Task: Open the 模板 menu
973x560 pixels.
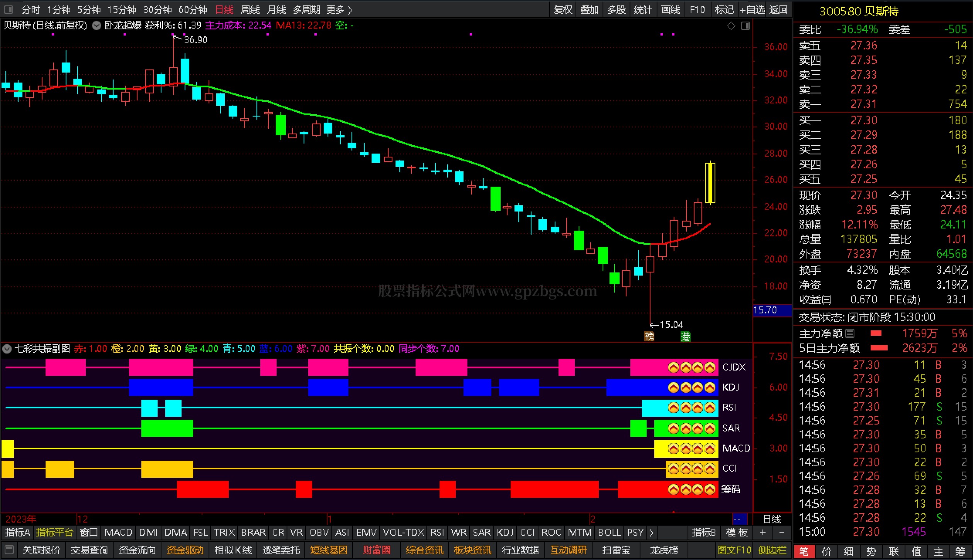Action: click(737, 533)
